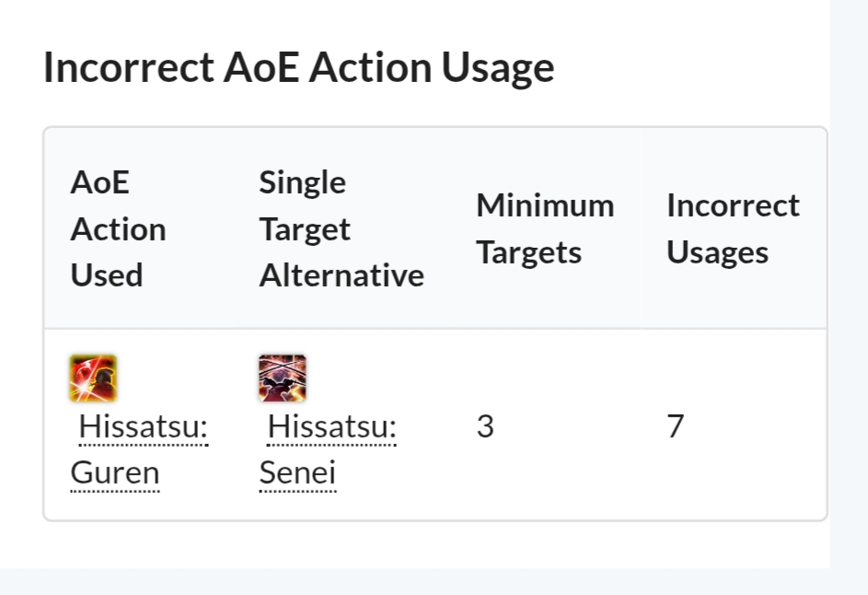Image resolution: width=868 pixels, height=595 pixels.
Task: Click the word 'Senei' under its icon
Action: [297, 473]
